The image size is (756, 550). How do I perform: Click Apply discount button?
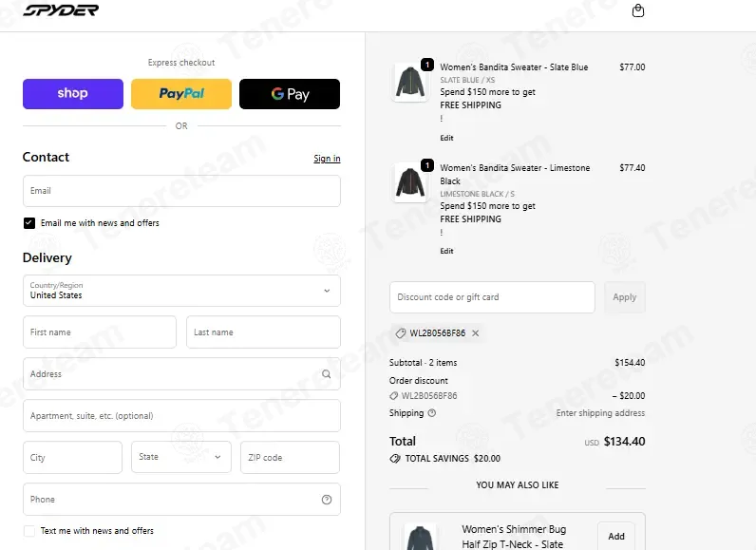click(624, 297)
